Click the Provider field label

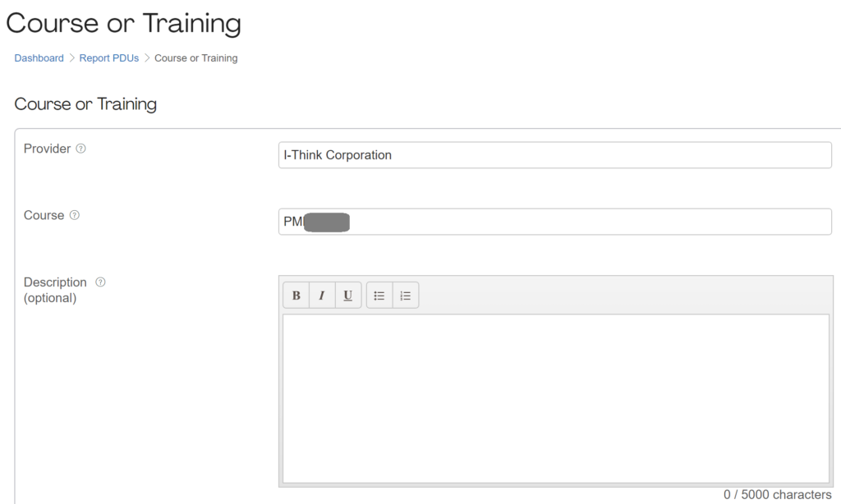47,149
